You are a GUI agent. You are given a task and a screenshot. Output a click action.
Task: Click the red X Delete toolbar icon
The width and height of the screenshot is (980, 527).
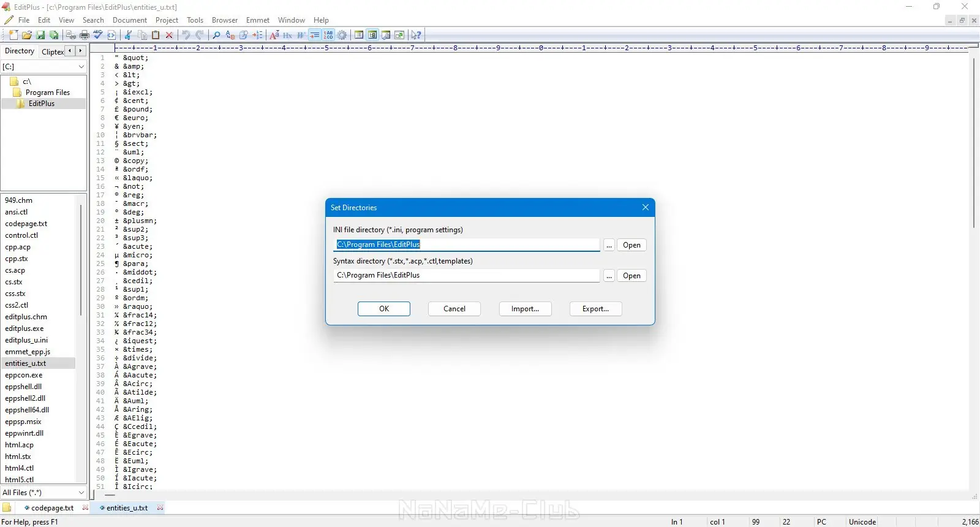169,35
